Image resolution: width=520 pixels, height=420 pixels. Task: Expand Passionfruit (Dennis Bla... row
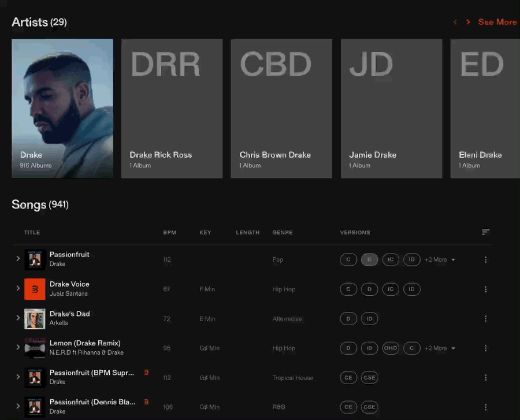[x=18, y=406]
